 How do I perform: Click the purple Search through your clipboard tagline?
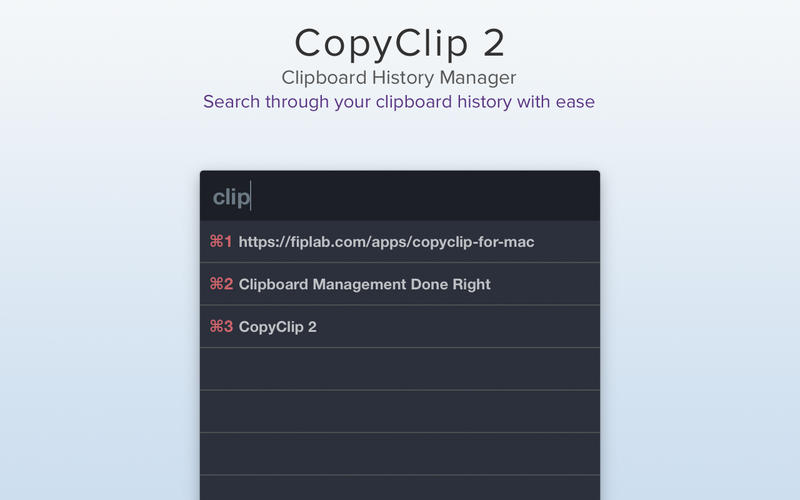pyautogui.click(x=399, y=102)
